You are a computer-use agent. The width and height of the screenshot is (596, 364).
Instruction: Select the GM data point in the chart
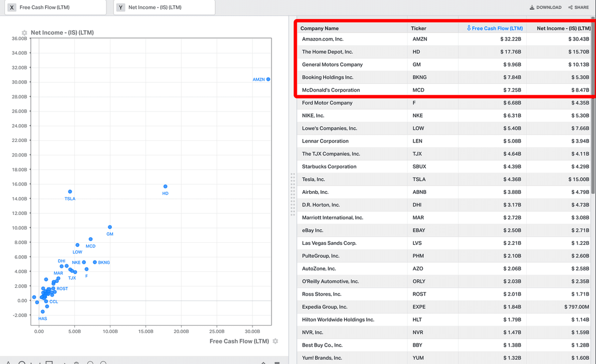tap(110, 227)
